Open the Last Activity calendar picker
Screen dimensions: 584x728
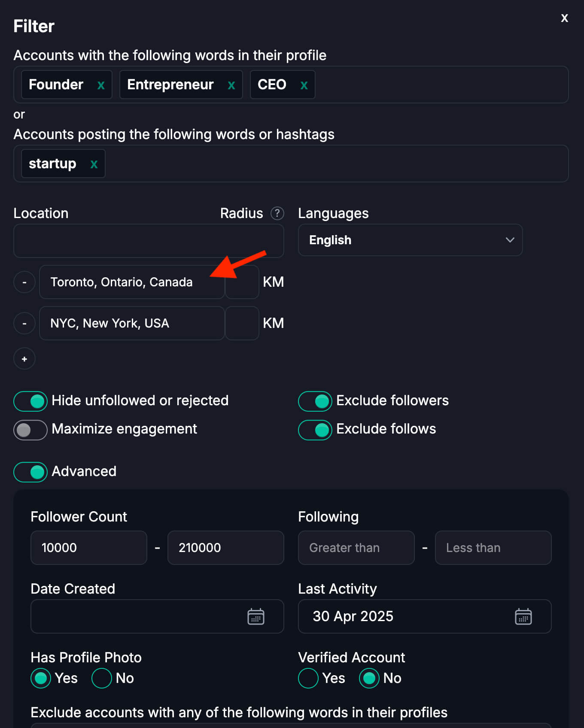tap(523, 616)
